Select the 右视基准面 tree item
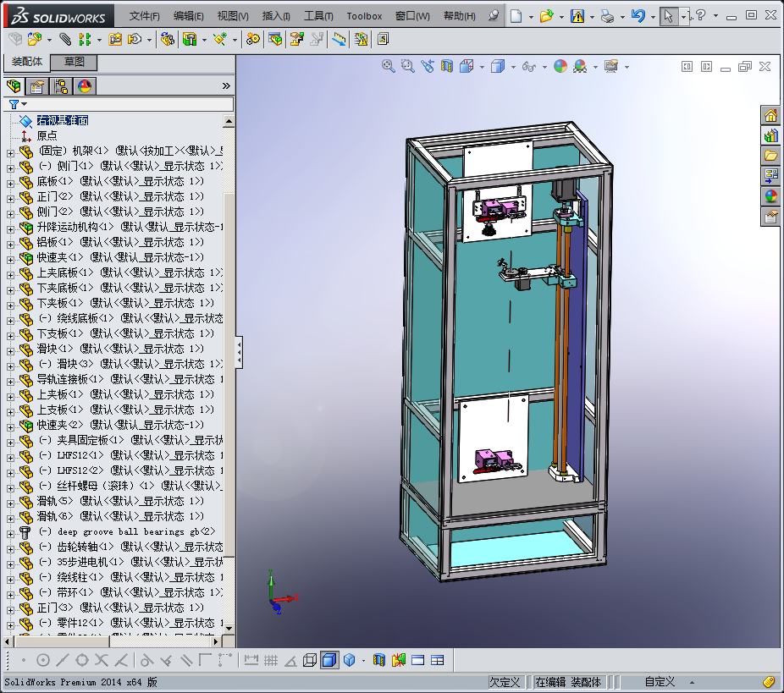Image resolution: width=784 pixels, height=693 pixels. click(63, 120)
